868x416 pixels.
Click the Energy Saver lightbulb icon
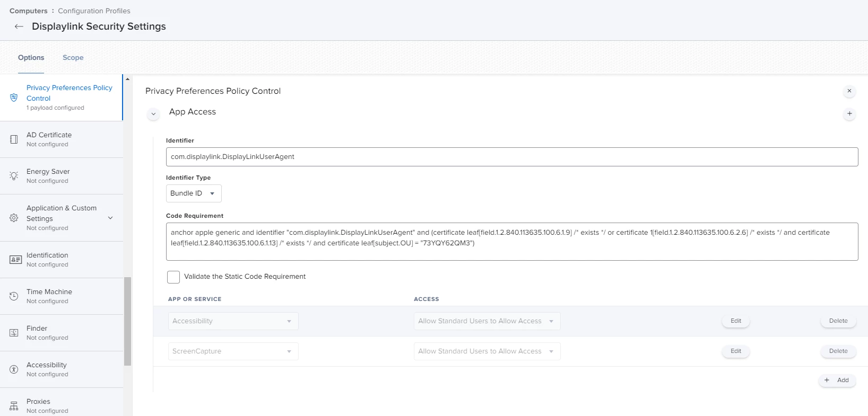14,176
